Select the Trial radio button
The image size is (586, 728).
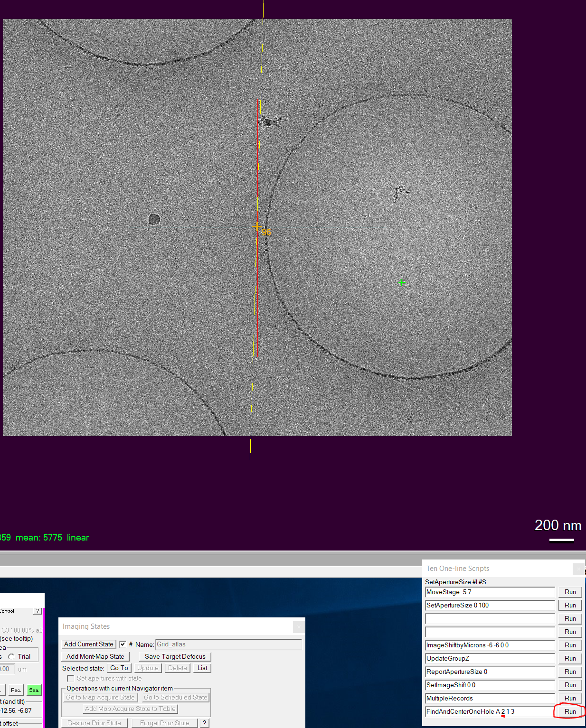tap(11, 656)
